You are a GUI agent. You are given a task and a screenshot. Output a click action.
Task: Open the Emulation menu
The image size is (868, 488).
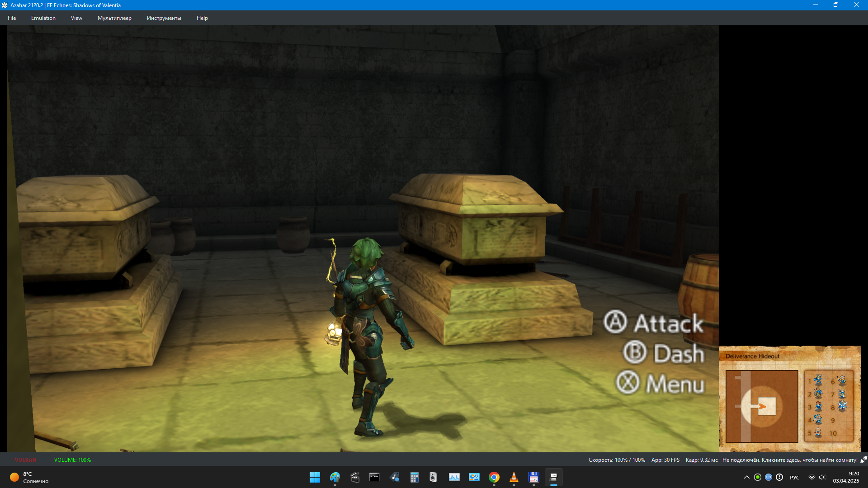[x=43, y=18]
